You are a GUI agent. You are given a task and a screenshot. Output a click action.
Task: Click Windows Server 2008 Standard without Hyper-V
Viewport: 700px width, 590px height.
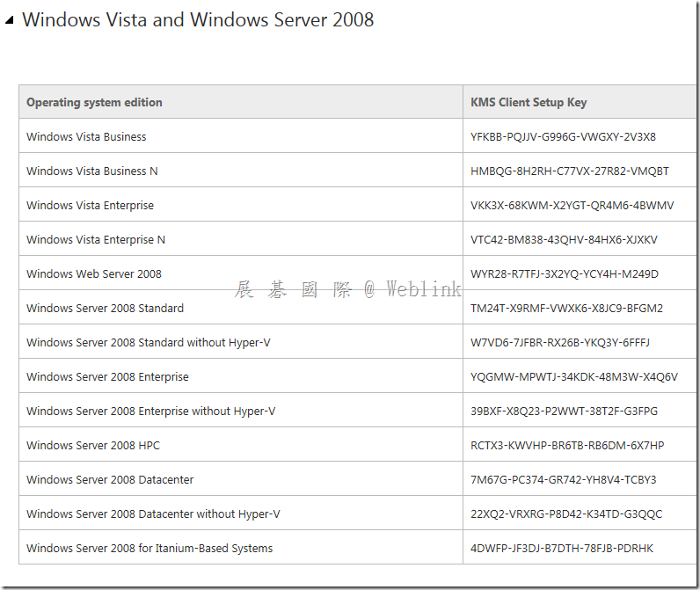tap(149, 342)
